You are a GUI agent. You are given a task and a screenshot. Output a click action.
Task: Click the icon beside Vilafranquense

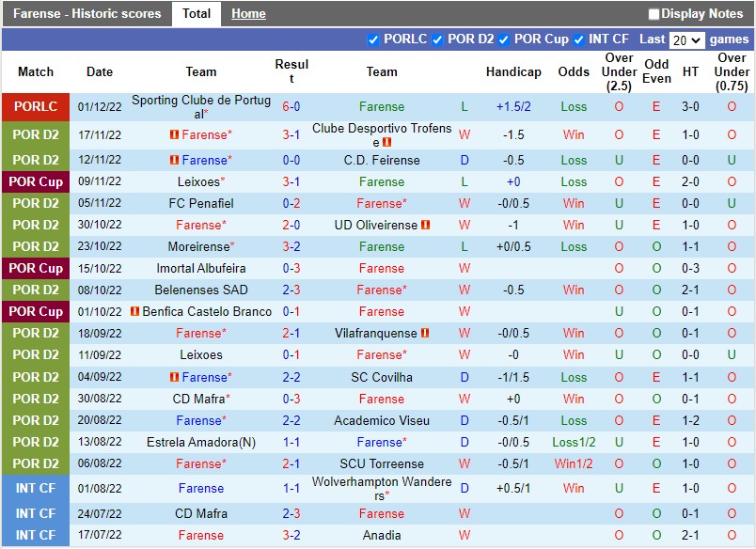(425, 332)
